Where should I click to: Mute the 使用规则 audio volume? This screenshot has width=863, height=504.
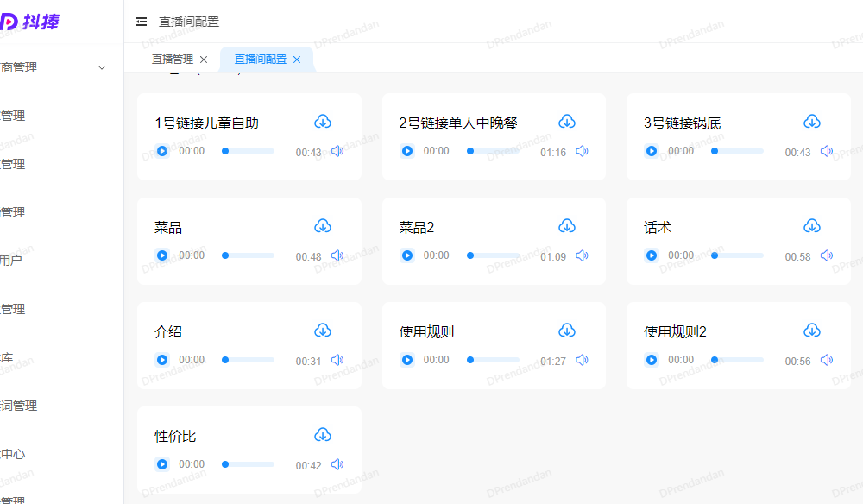click(x=582, y=360)
